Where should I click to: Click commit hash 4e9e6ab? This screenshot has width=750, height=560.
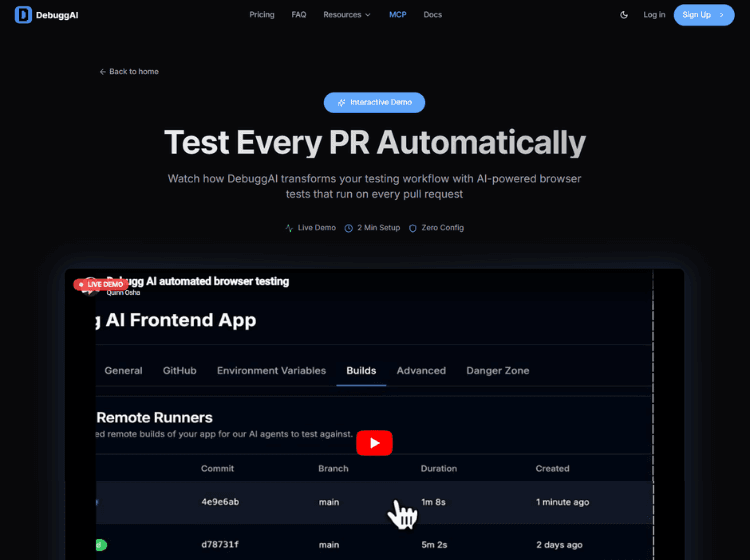(220, 502)
